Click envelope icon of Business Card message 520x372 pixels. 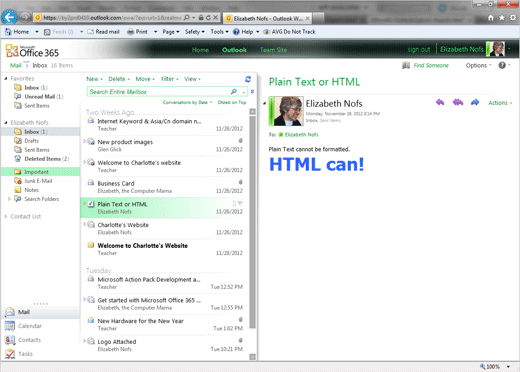pos(91,183)
